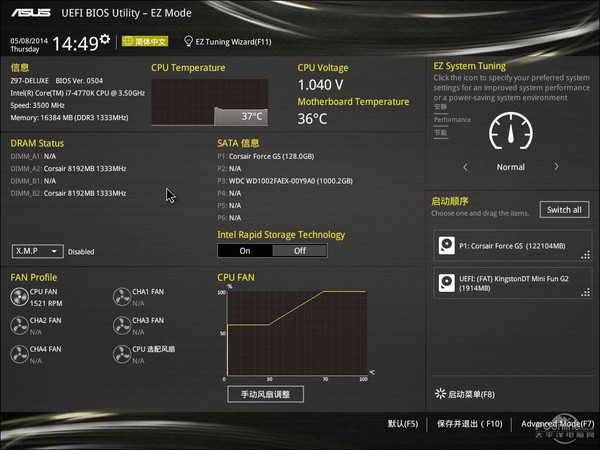
Task: Turn Intel Rapid Storage Technology On
Action: pyautogui.click(x=246, y=250)
